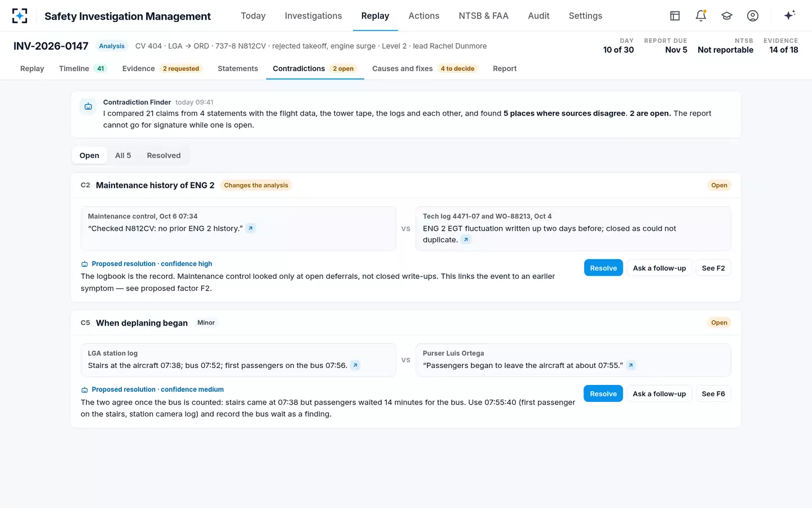
Task: Open the user account profile icon
Action: tap(753, 16)
